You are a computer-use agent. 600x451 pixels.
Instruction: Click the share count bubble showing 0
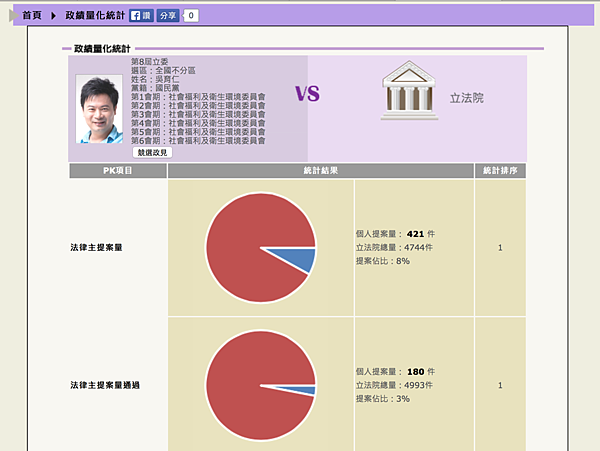pyautogui.click(x=191, y=16)
